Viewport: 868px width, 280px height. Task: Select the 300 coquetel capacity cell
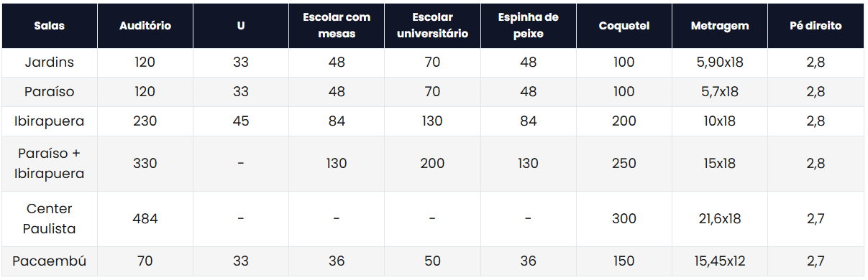[623, 219]
